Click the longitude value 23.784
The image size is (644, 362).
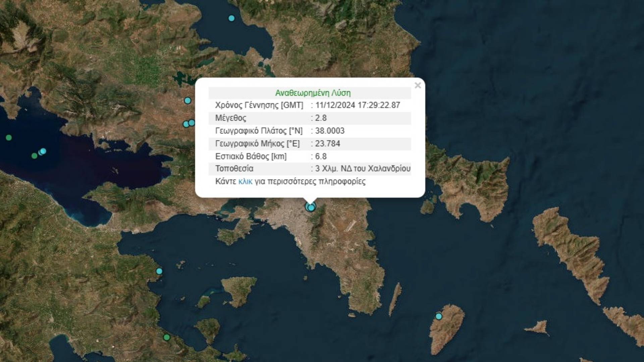coord(327,143)
